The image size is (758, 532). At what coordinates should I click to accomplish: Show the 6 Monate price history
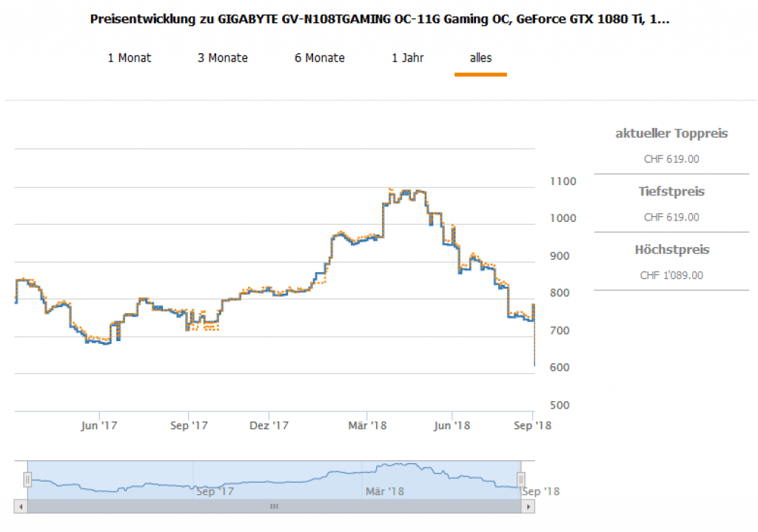pyautogui.click(x=319, y=58)
